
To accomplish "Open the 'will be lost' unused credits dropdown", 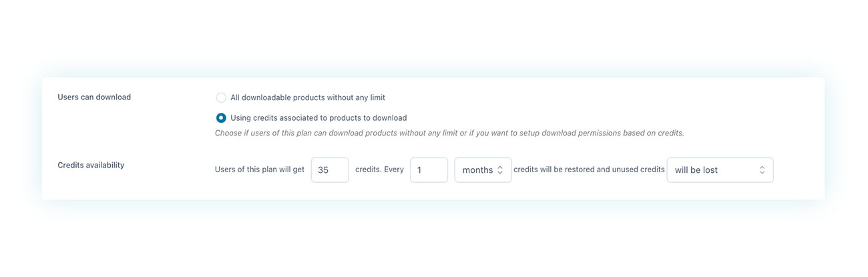I will click(720, 170).
